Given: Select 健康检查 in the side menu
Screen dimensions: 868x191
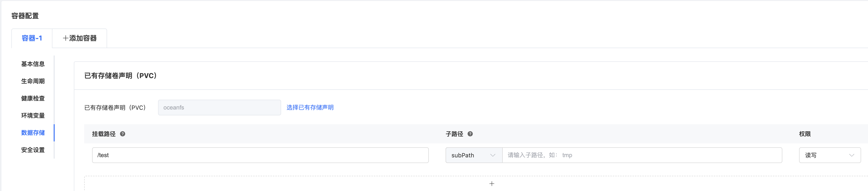Looking at the screenshot, I should [x=33, y=98].
